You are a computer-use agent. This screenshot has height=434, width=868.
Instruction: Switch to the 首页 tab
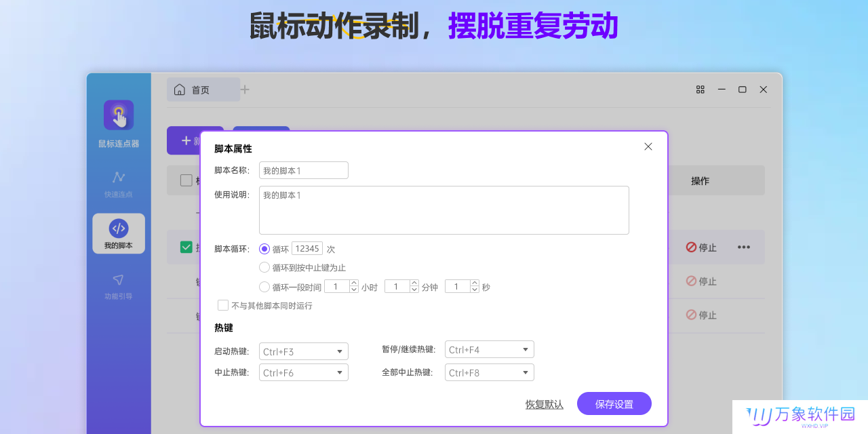click(203, 90)
